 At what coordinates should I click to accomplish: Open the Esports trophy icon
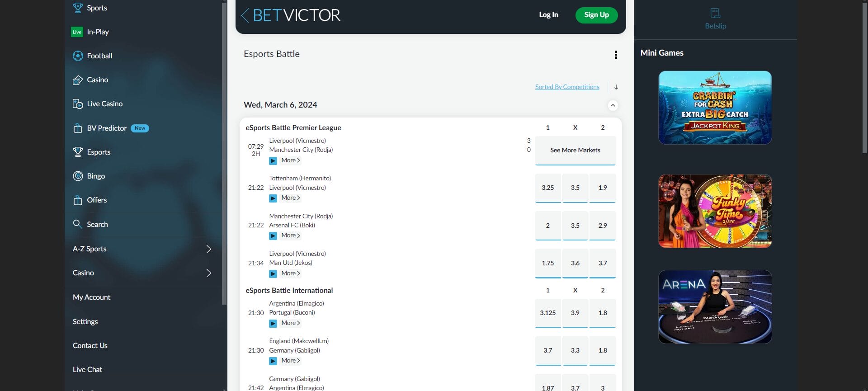click(77, 152)
